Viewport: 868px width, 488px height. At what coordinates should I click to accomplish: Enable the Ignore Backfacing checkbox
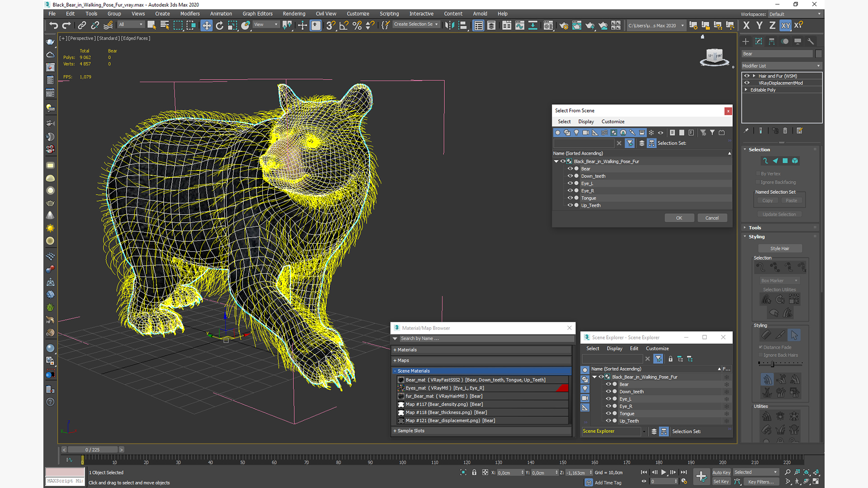[x=758, y=182]
